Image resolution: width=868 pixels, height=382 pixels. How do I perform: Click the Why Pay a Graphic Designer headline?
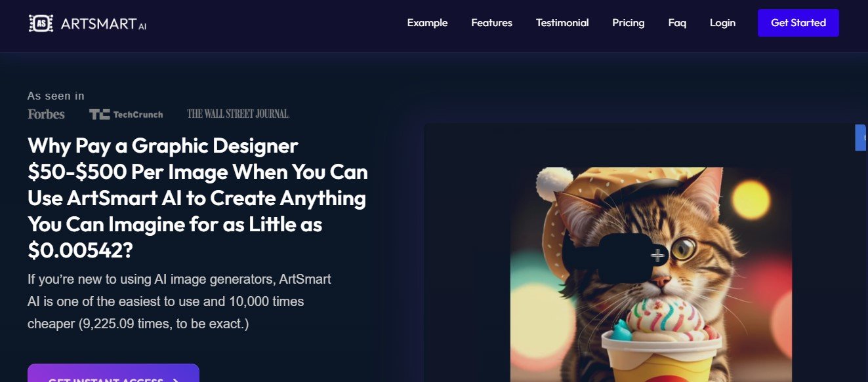point(197,198)
